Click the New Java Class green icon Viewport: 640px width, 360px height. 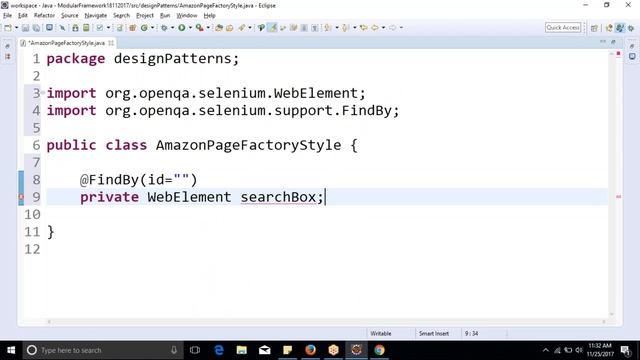pos(144,28)
